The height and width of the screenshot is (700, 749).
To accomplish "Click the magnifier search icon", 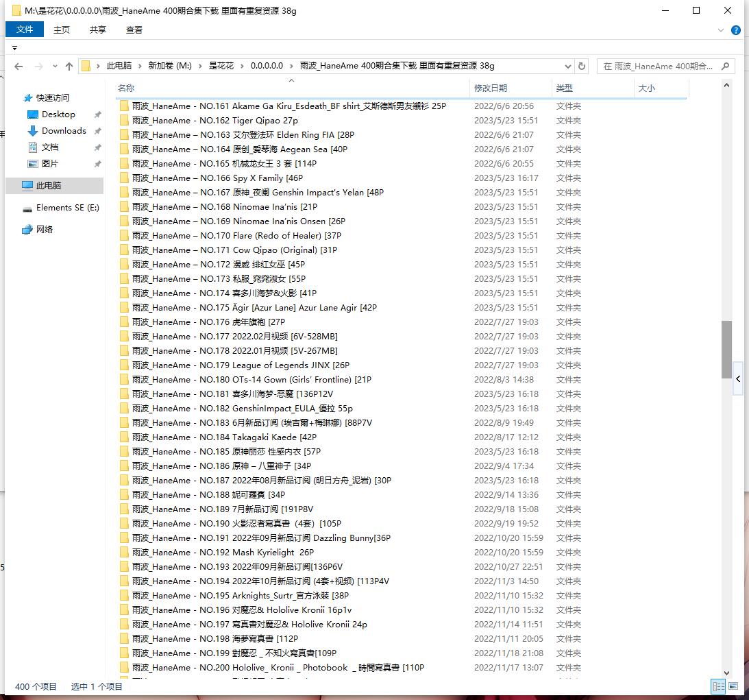I will pyautogui.click(x=725, y=67).
